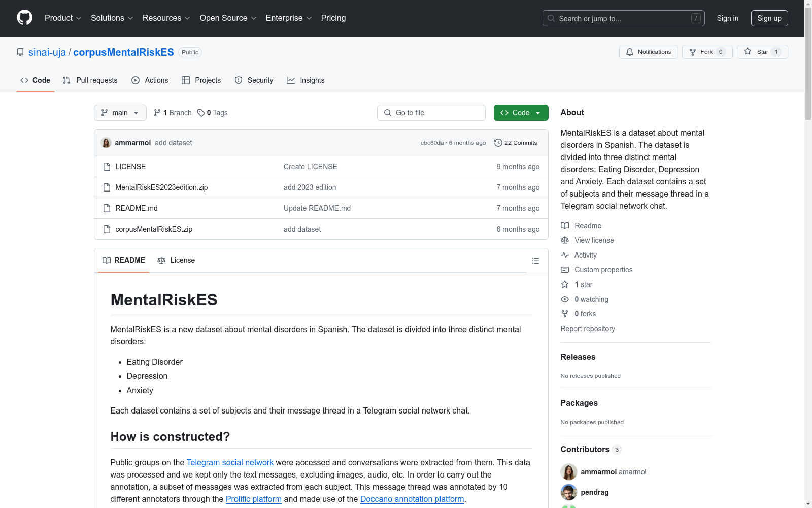Open the 'Update README.md' commit message
Screen dimensions: 812x508
[x=317, y=208]
